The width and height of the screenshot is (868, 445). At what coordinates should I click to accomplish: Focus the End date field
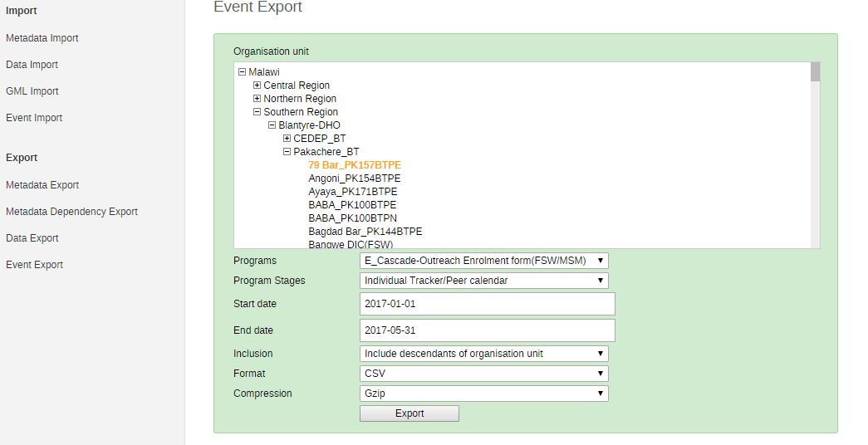[487, 330]
